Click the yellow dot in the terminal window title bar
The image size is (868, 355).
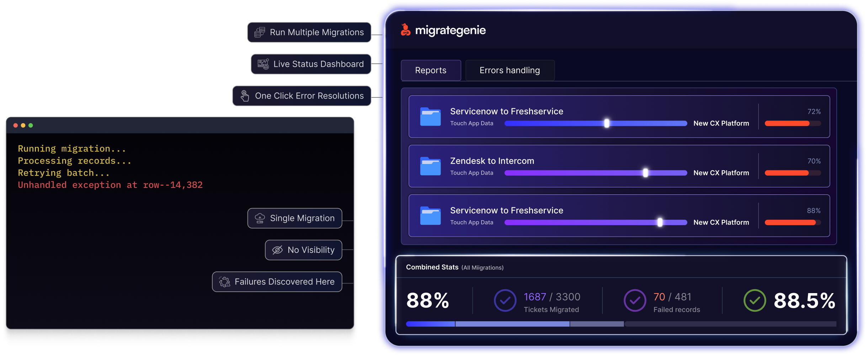[x=23, y=125]
